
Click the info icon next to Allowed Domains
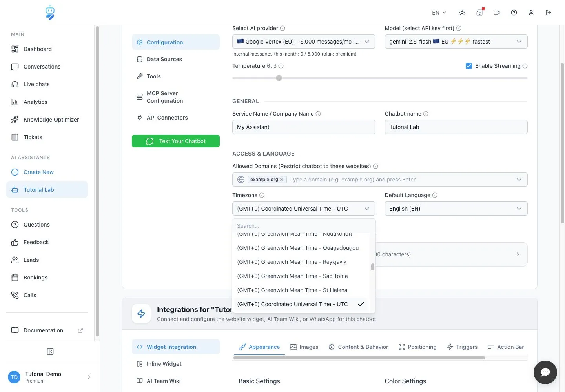375,166
